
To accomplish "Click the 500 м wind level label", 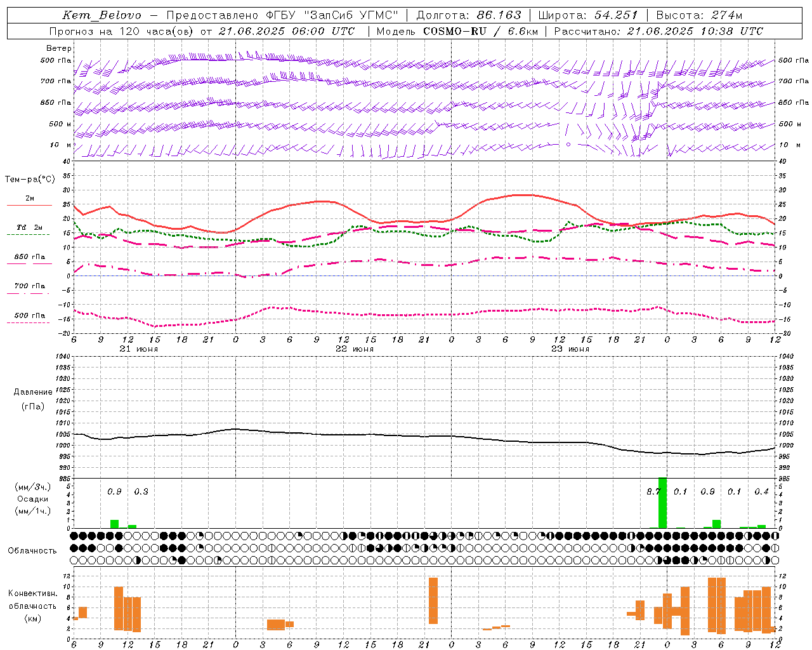I will click(x=60, y=124).
